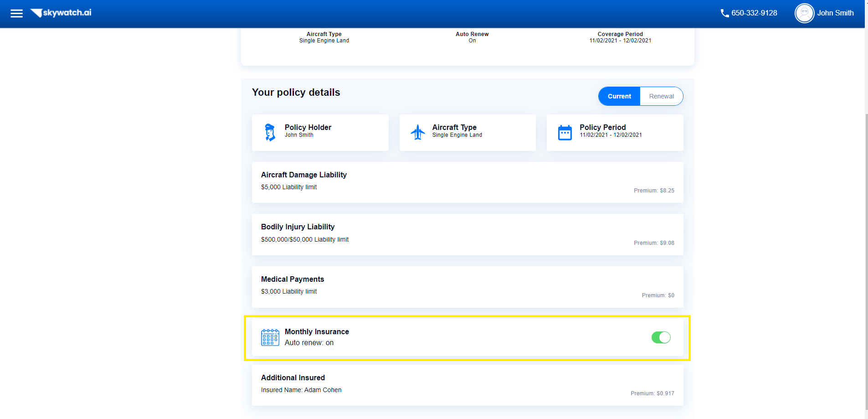Viewport: 868px width, 419px height.
Task: Click the $5,000 Liability limit text
Action: (x=289, y=187)
